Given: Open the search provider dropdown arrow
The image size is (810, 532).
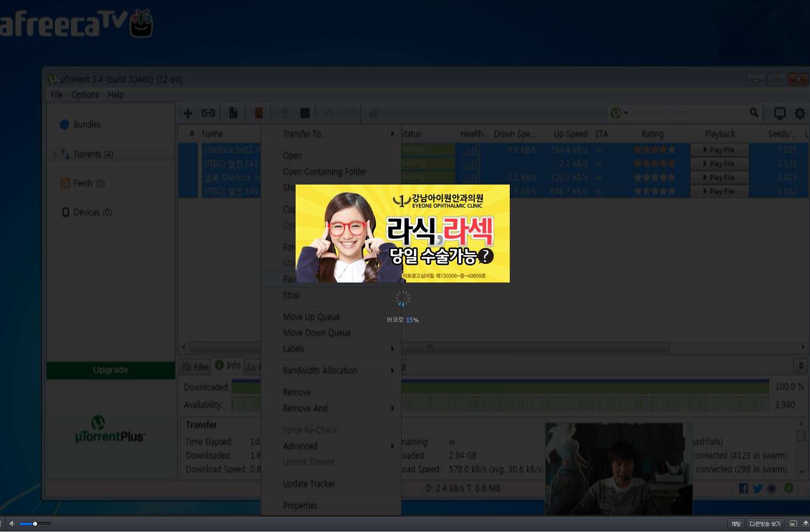Looking at the screenshot, I should (x=626, y=113).
